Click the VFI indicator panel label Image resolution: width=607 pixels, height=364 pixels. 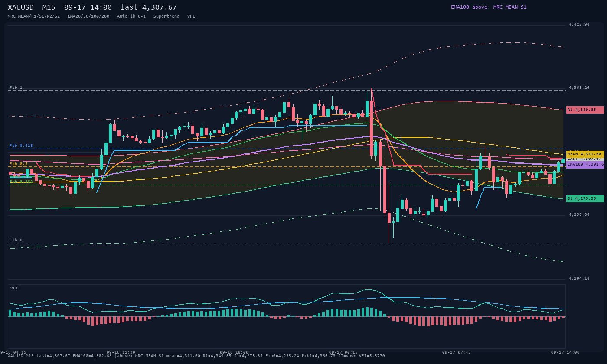14,288
